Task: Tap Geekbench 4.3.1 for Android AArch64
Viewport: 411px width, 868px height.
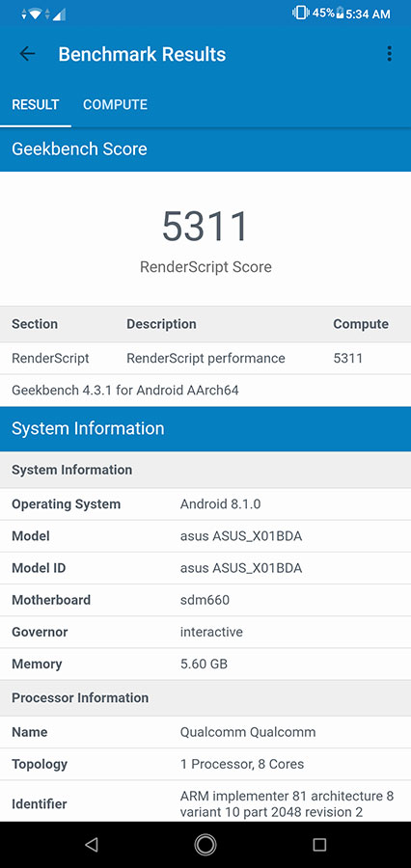Action: [125, 391]
